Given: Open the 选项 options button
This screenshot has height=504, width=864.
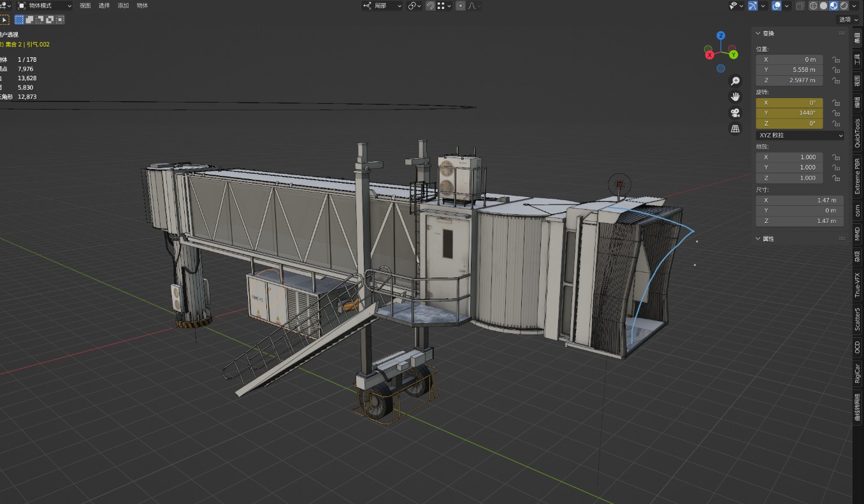Looking at the screenshot, I should click(x=848, y=20).
